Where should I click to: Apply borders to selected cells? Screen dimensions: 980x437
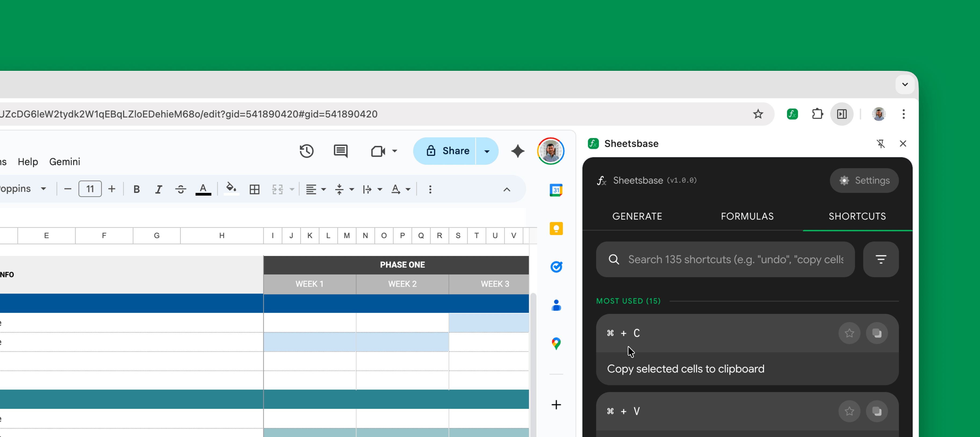[x=254, y=189]
